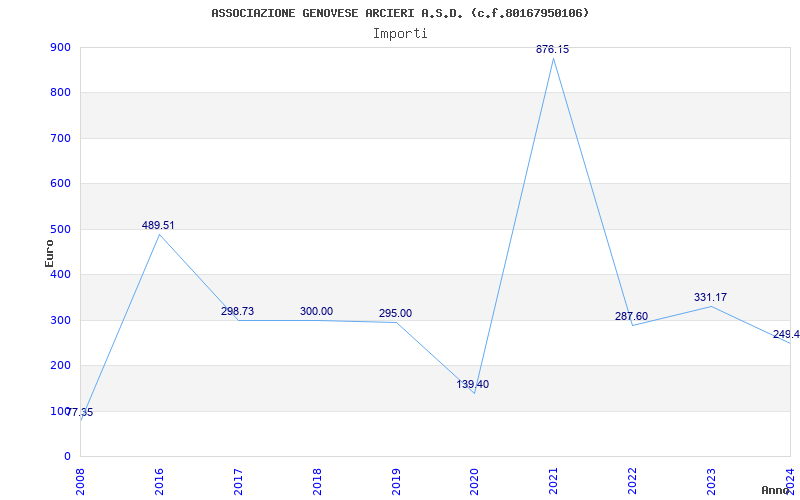Click the 200 y-axis tick label
The image size is (800, 500).
pos(60,366)
